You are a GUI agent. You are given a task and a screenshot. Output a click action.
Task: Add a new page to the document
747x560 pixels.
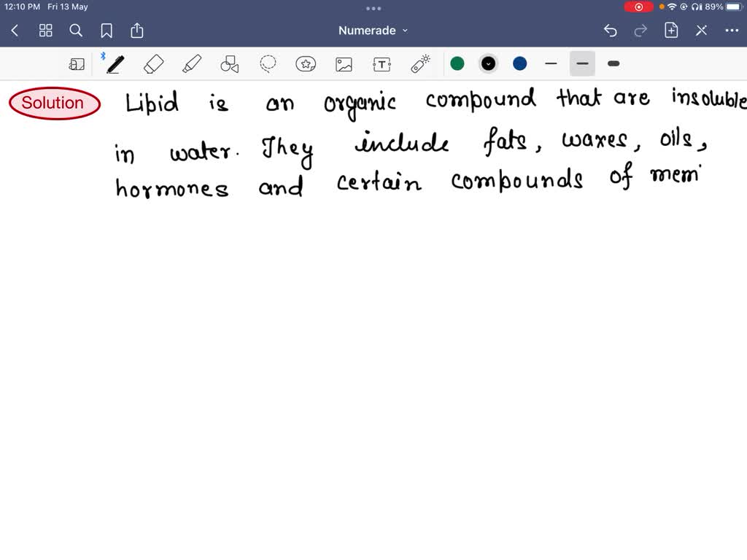pyautogui.click(x=670, y=31)
